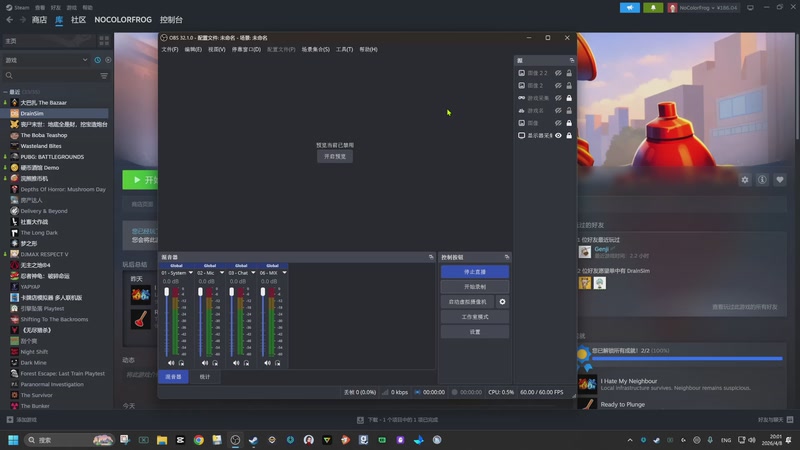The width and height of the screenshot is (800, 450).
Task: Show the 图像 2 2 source
Action: click(x=558, y=73)
